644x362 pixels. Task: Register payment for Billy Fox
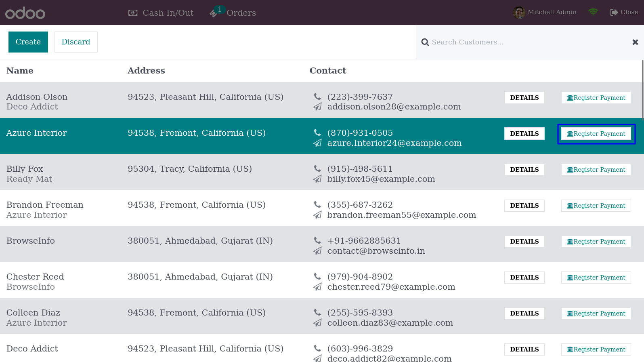point(596,170)
